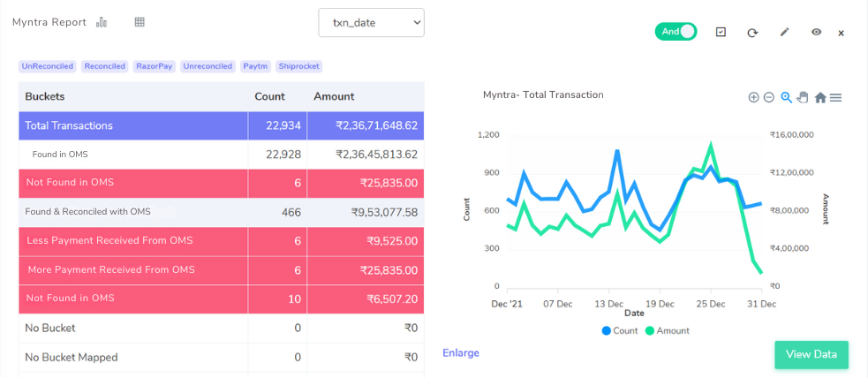Toggle the And switch
This screenshot has width=868, height=378.
coord(676,32)
